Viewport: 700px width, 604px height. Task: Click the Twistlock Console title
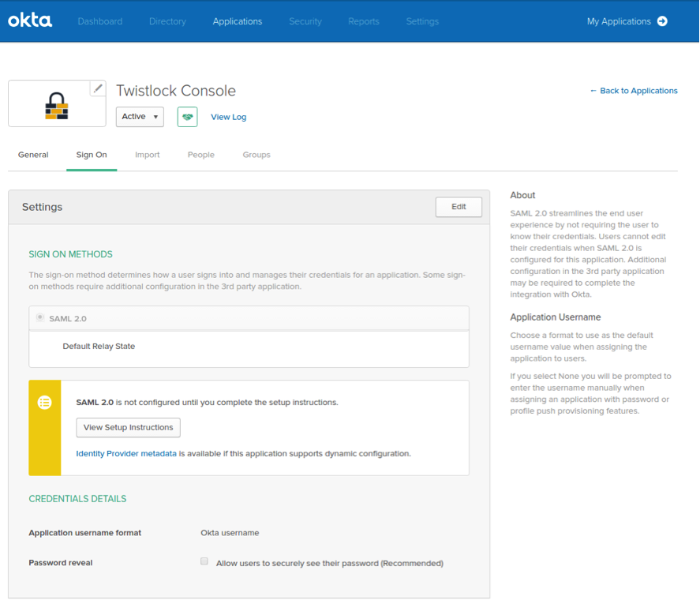coord(176,91)
